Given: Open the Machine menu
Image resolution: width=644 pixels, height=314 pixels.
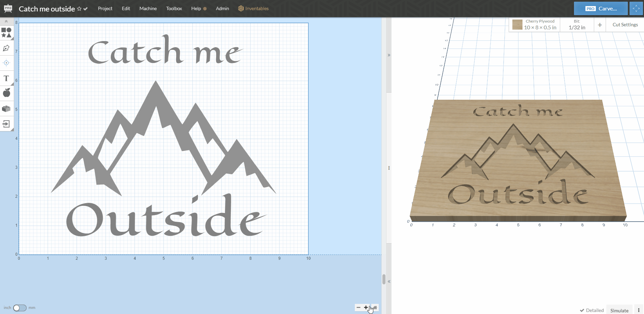Looking at the screenshot, I should click(x=148, y=8).
